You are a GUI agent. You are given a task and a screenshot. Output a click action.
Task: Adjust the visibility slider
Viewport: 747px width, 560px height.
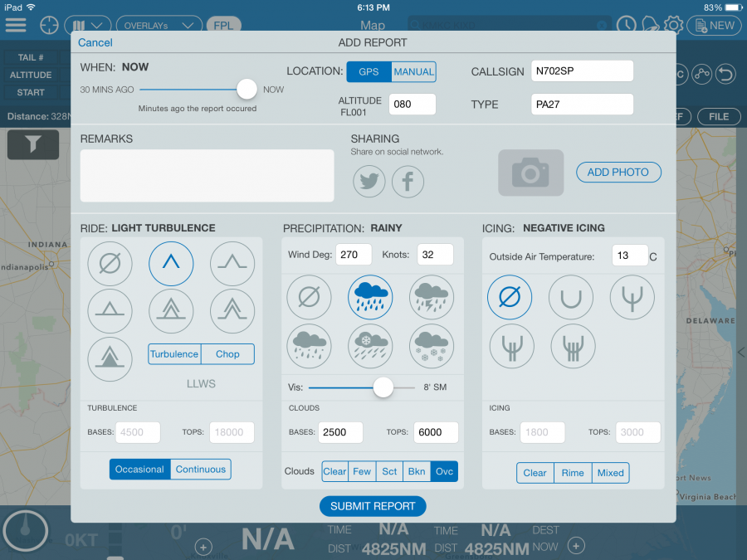coord(383,387)
